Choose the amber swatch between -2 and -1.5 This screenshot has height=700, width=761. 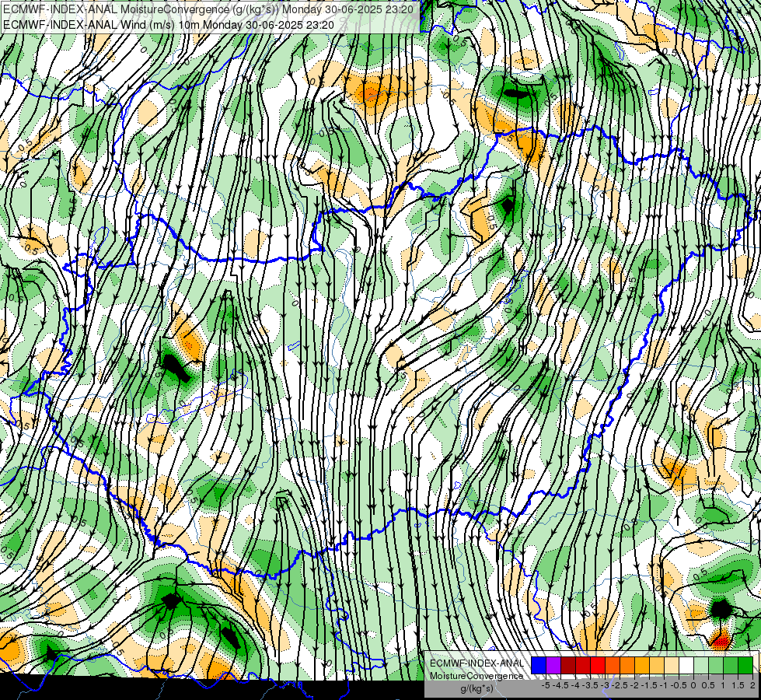(x=641, y=666)
